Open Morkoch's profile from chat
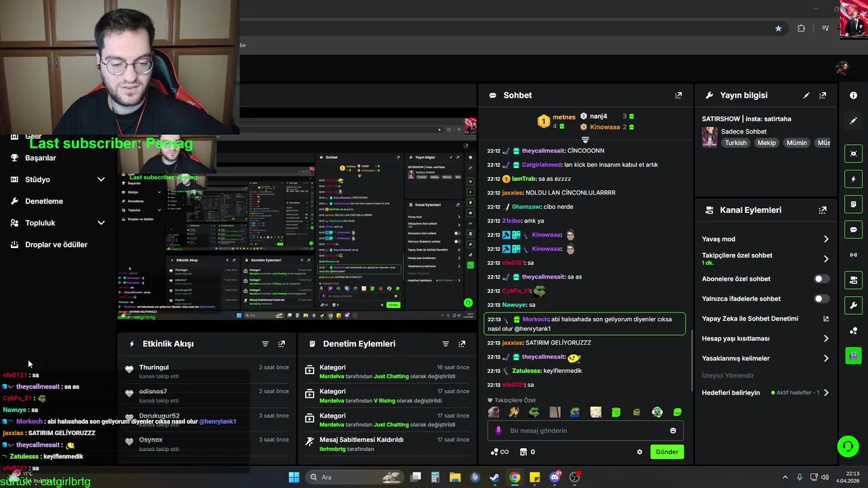The height and width of the screenshot is (488, 868). coord(535,319)
